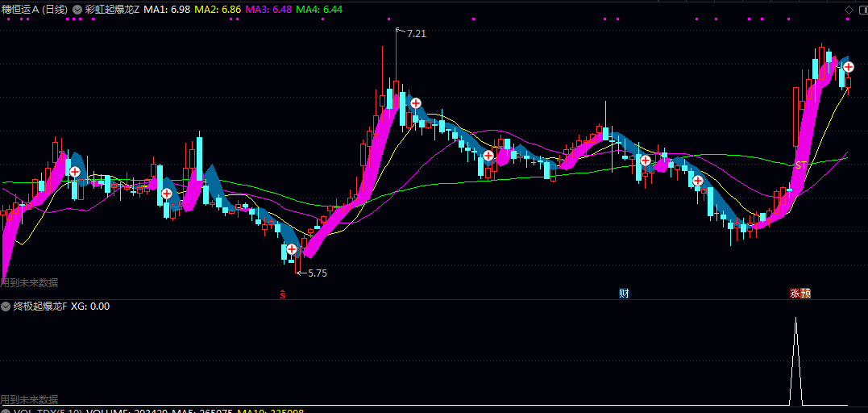
Task: Open the 预 forecast marker on the date axis
Action: (x=805, y=294)
